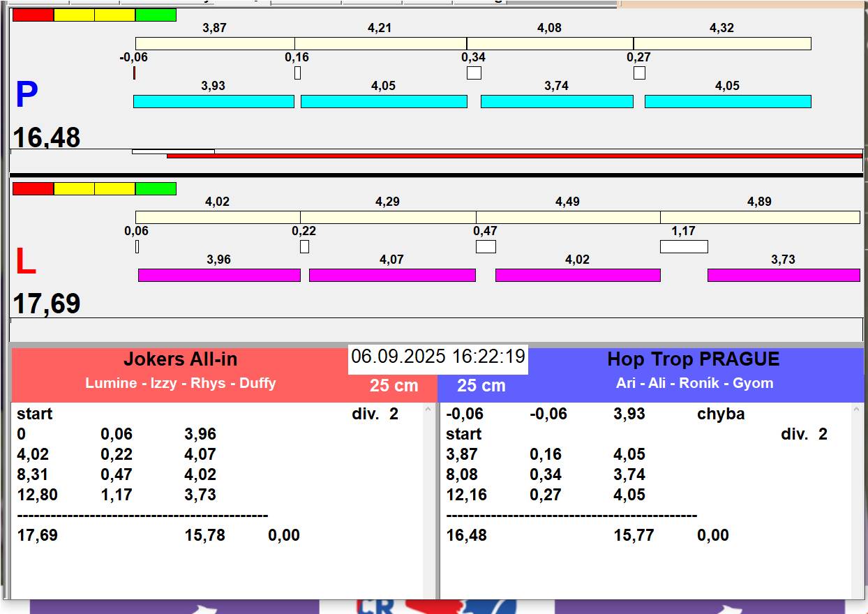
Task: Click the blue P lane letter
Action: point(27,95)
